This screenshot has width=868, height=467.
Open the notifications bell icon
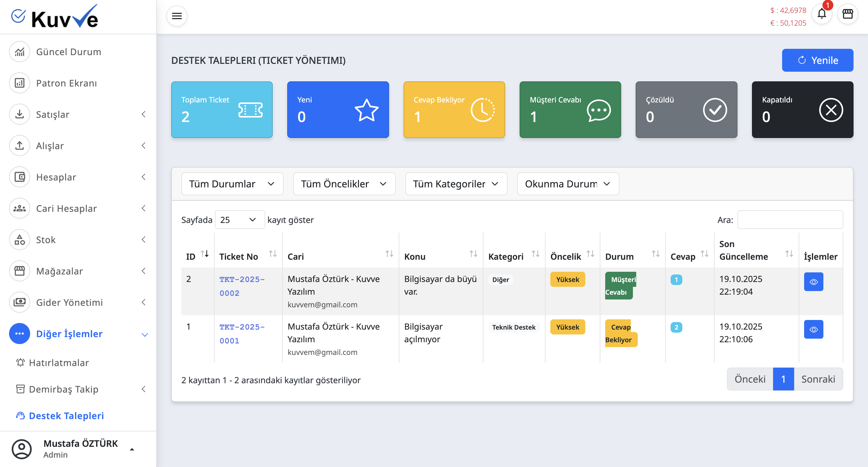[822, 14]
